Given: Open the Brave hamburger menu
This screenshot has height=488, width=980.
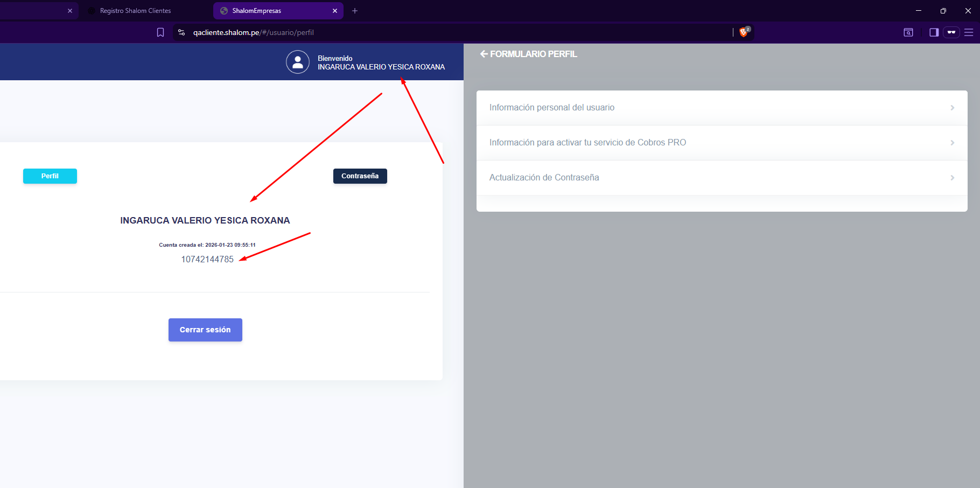Looking at the screenshot, I should point(969,32).
